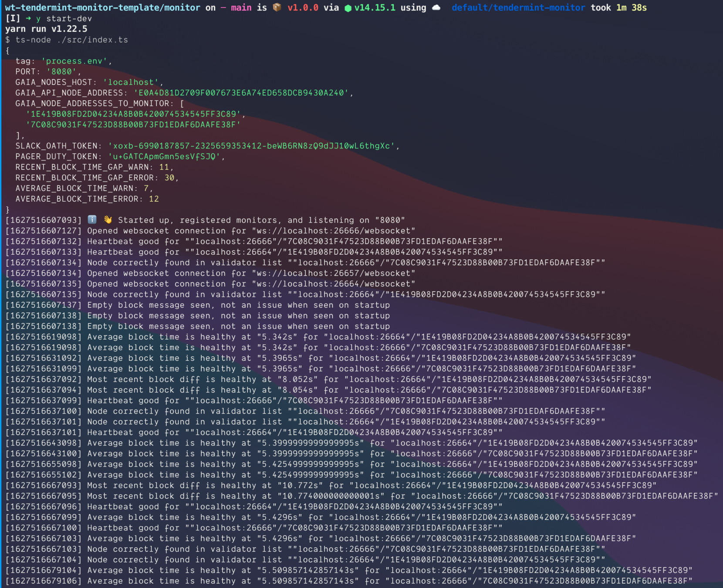Click the [1627516679106] average block time line
723x588 pixels.
[349, 581]
